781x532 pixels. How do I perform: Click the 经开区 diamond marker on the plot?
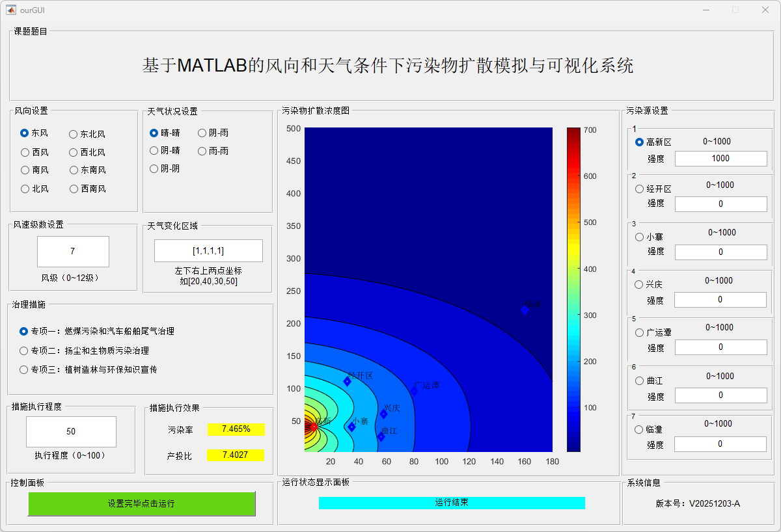pos(347,381)
